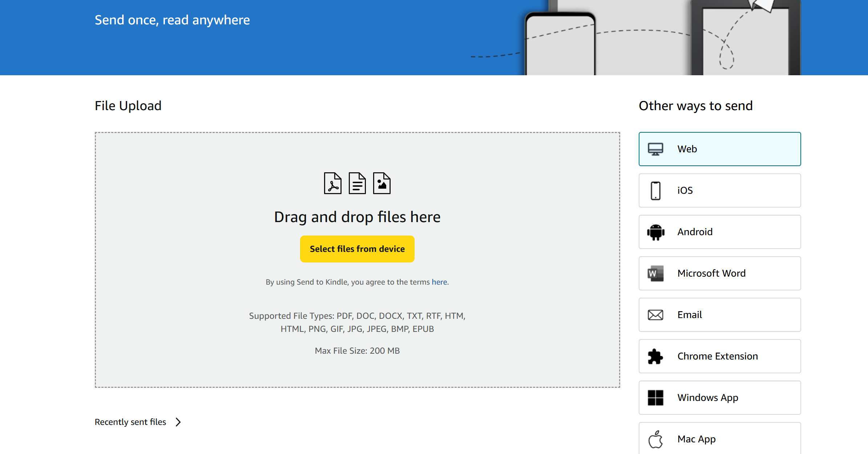This screenshot has height=454, width=868.
Task: Click the File Upload heading
Action: [x=128, y=106]
